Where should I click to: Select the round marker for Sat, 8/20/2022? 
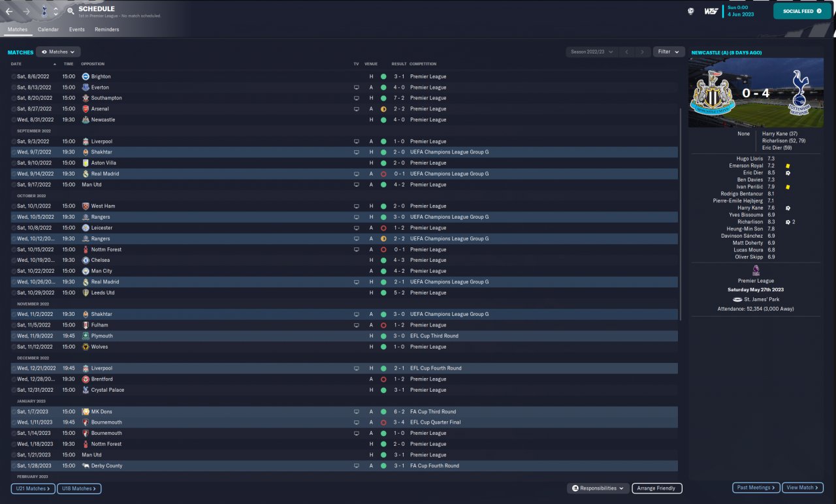click(14, 98)
